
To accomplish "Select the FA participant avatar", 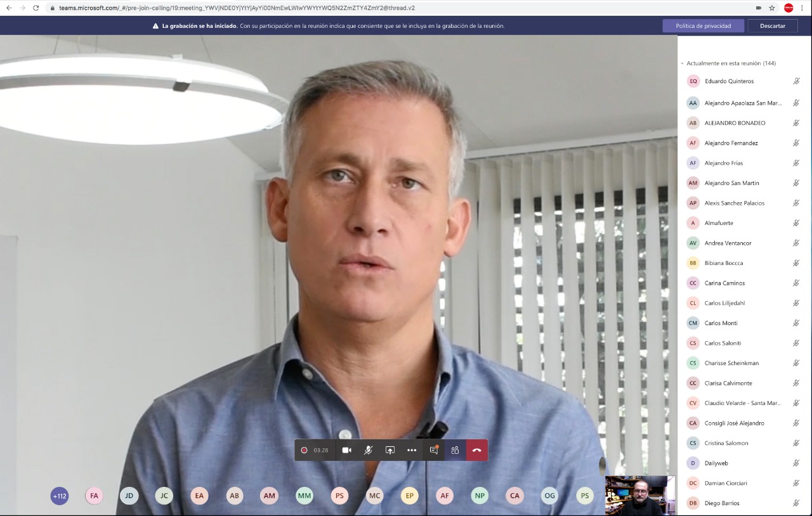I will [x=95, y=496].
